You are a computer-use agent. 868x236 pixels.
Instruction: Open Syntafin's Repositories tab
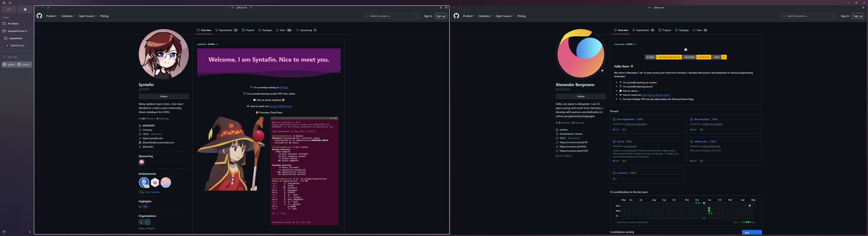[x=226, y=30]
